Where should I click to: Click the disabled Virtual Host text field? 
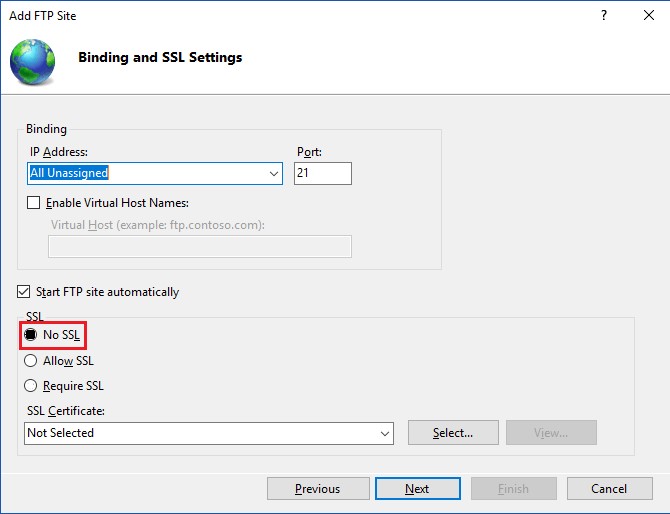(200, 247)
